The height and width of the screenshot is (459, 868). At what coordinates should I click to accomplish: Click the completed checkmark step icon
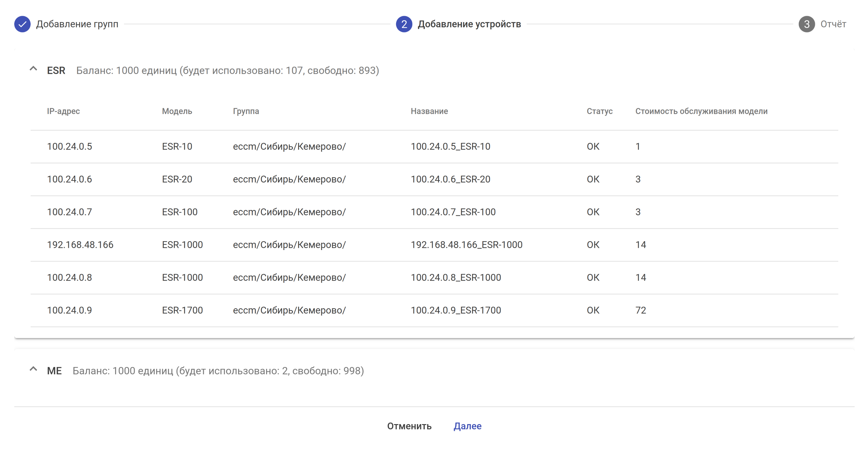(22, 24)
